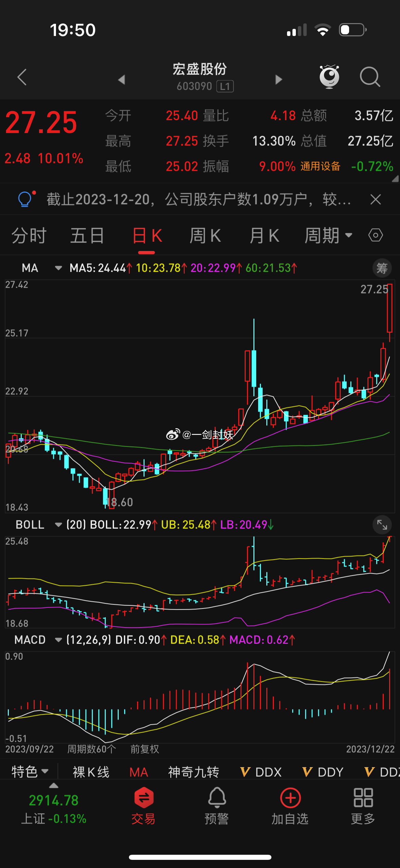This screenshot has height=868, width=400.
Task: Open the MA indicator dropdown
Action: click(58, 268)
